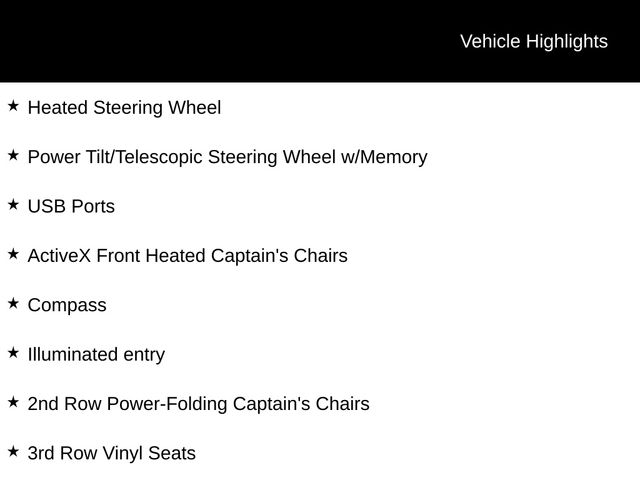
Task: Click the star beside Heated Steering Wheel
Action: click(x=13, y=105)
